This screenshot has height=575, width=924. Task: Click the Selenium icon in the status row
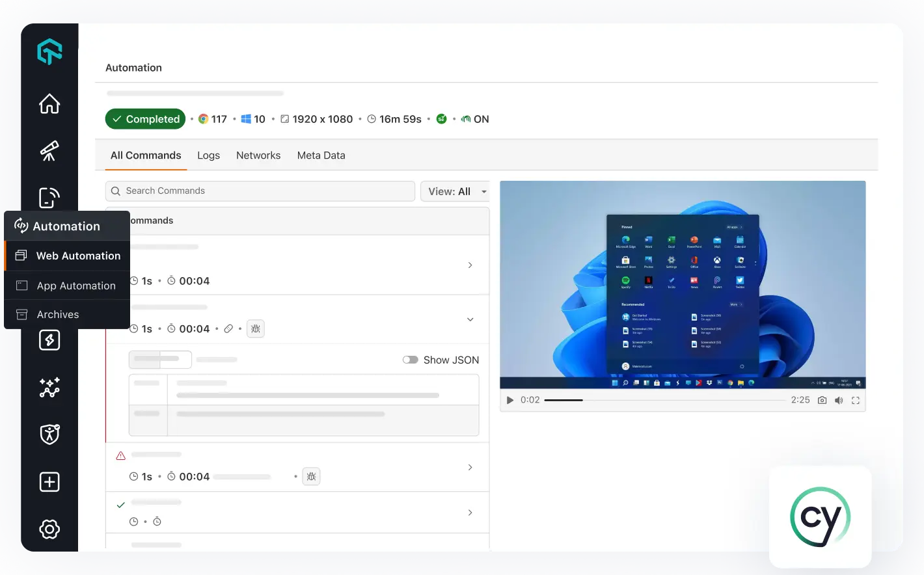pos(441,118)
